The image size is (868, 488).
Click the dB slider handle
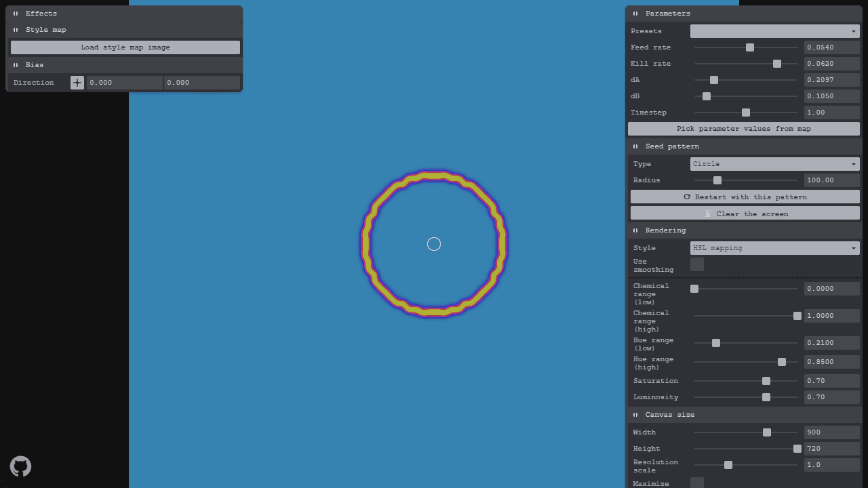[x=707, y=96]
